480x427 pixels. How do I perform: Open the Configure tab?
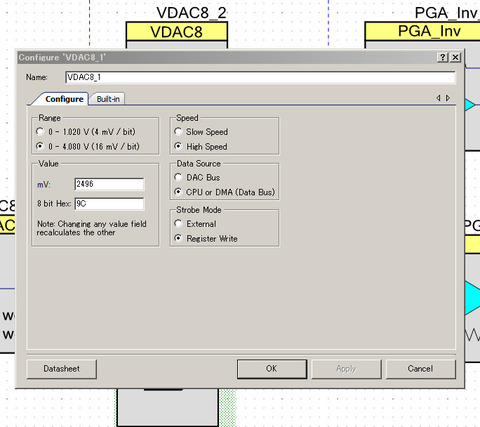point(64,99)
